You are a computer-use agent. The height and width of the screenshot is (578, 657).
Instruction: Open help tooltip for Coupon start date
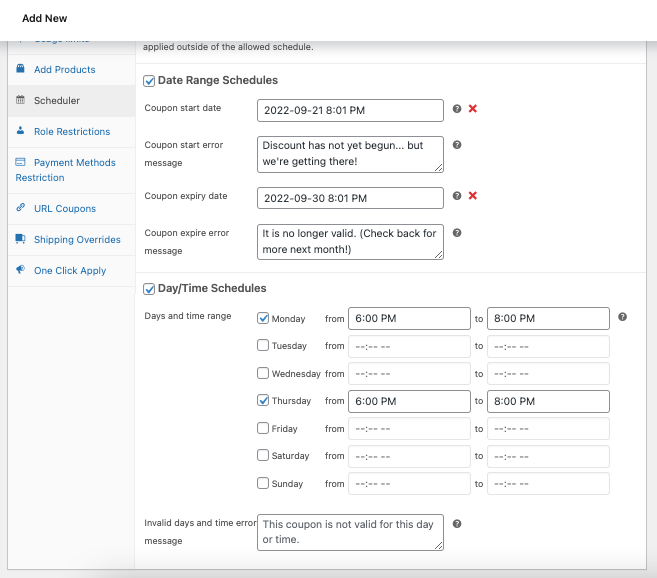point(457,109)
